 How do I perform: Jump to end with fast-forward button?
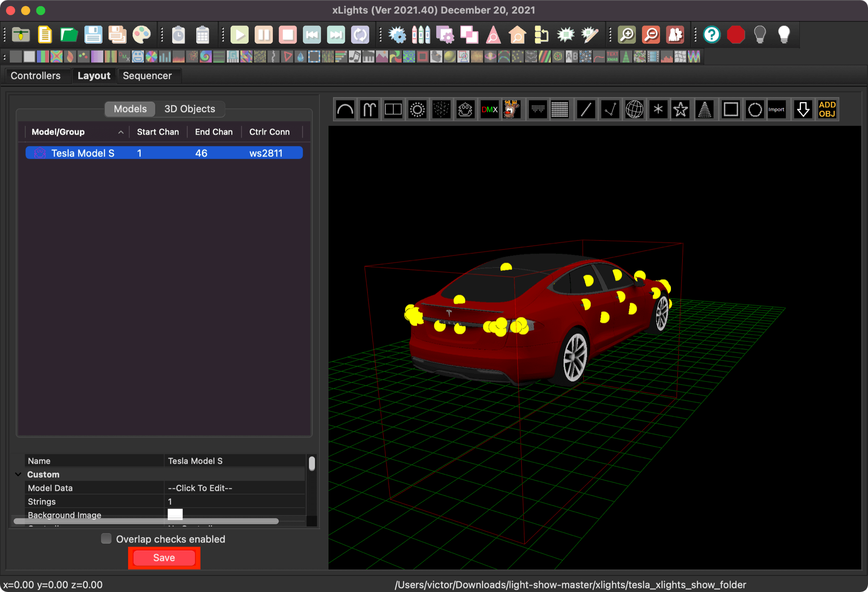336,35
